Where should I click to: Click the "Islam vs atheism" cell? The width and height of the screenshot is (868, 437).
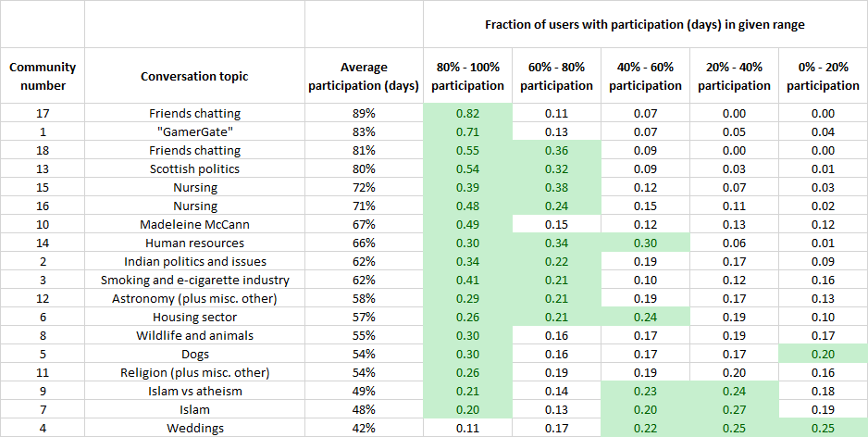(x=194, y=391)
